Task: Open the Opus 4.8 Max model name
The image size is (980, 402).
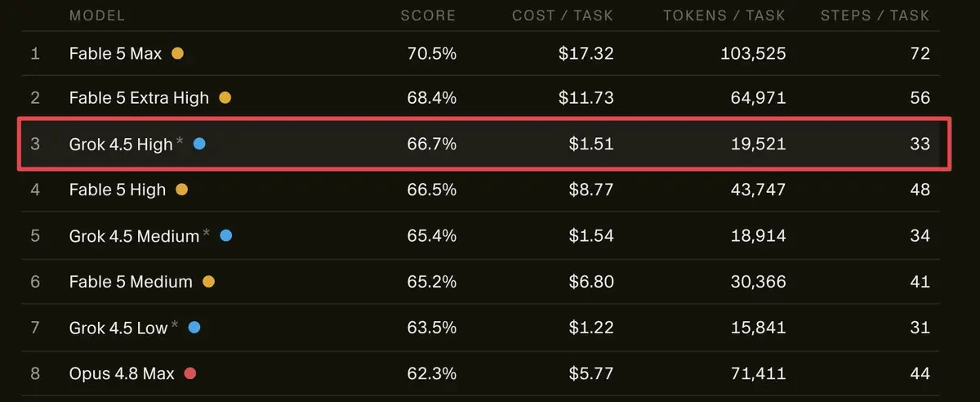Action: pos(122,373)
